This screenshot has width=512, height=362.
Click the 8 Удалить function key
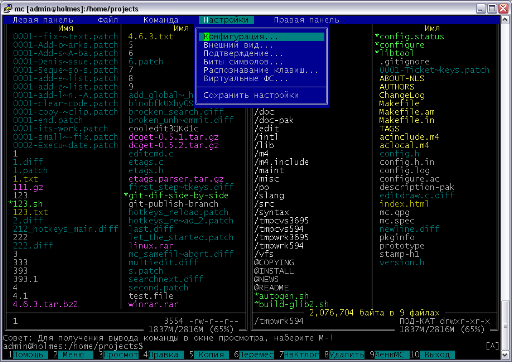pyautogui.click(x=344, y=355)
